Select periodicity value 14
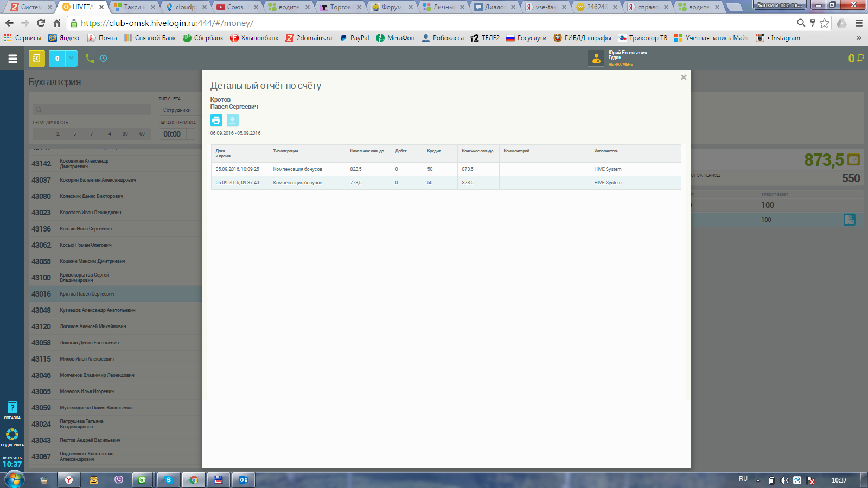The width and height of the screenshot is (868, 488). 108,134
